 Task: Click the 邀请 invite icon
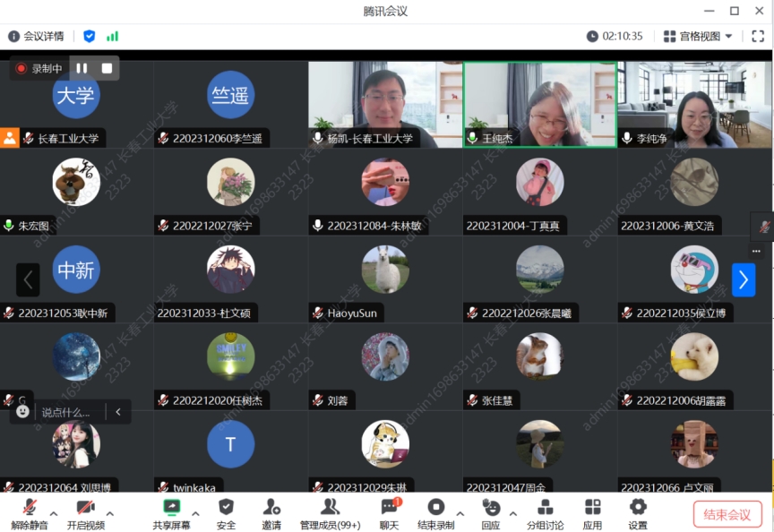click(x=271, y=508)
